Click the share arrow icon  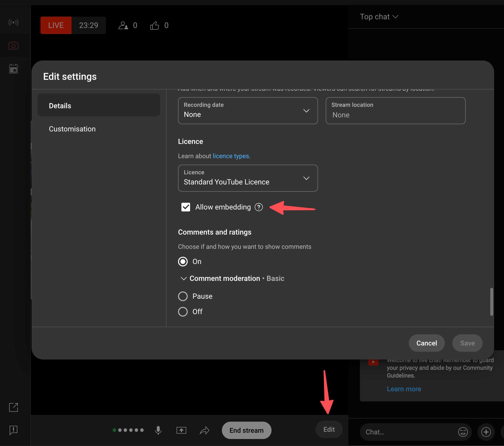204,430
